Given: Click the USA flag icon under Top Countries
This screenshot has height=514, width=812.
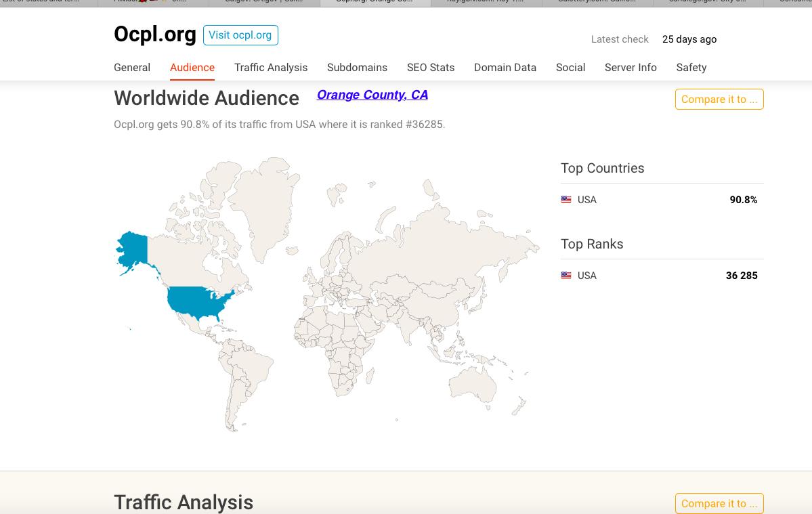Looking at the screenshot, I should (x=566, y=200).
